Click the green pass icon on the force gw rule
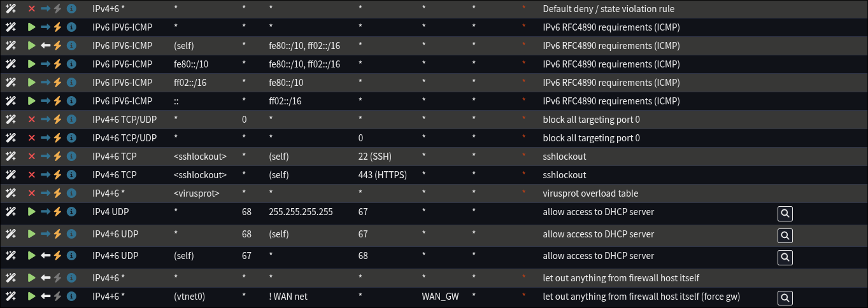868x308 pixels. [31, 297]
